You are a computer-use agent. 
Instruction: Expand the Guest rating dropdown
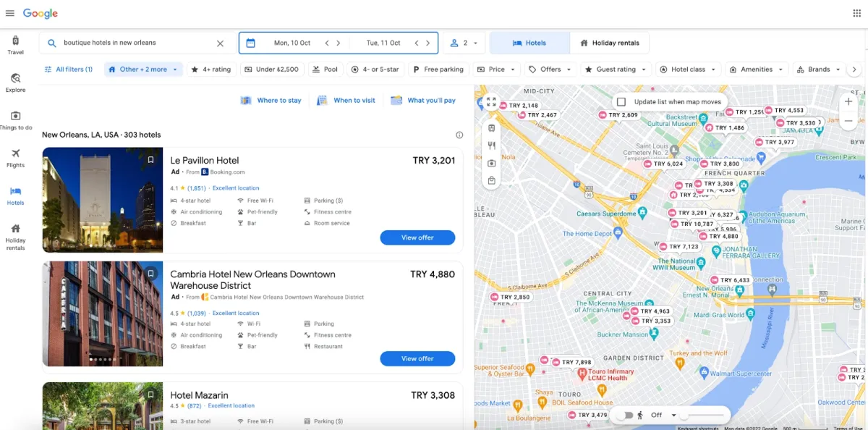[616, 69]
